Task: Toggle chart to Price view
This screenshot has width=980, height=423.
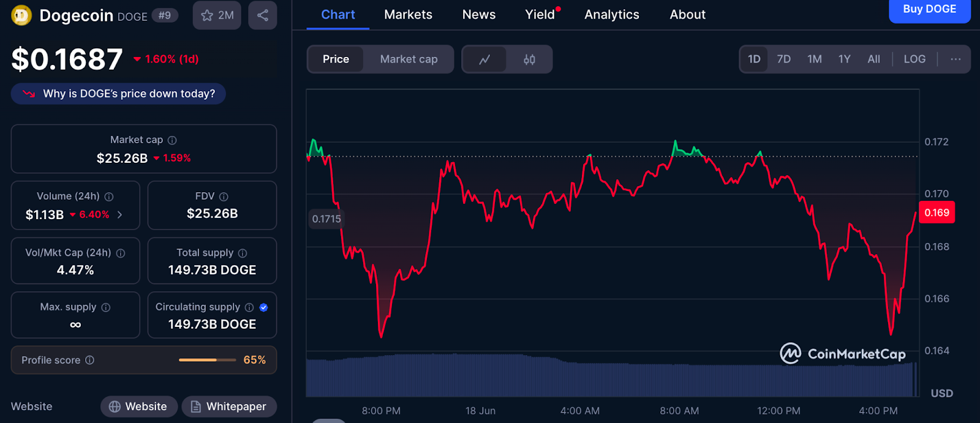Action: tap(336, 59)
